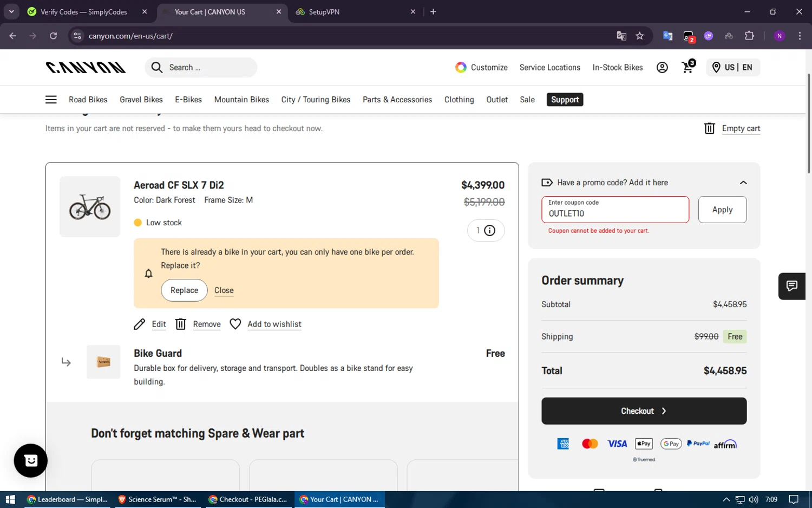Open the account profile icon
Viewport: 812px width, 508px height.
point(662,67)
